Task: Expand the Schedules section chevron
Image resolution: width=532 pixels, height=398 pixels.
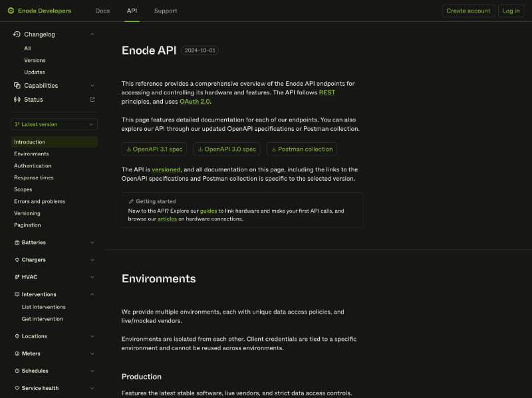Action: (92, 371)
